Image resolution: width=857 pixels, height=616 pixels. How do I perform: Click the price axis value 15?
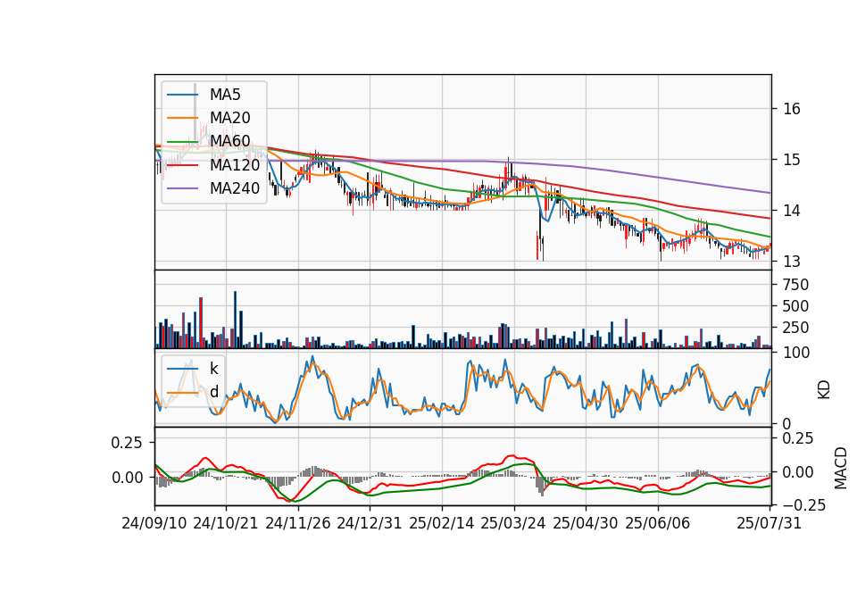click(792, 160)
